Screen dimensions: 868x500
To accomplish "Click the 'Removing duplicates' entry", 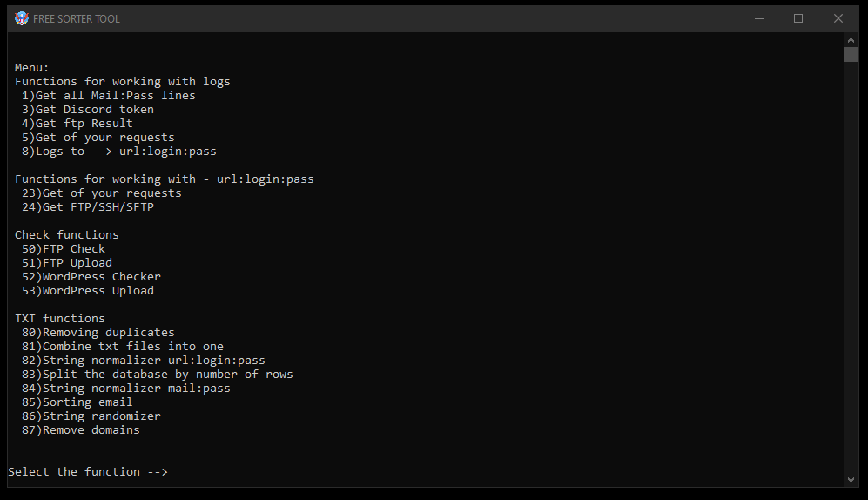I will [98, 332].
